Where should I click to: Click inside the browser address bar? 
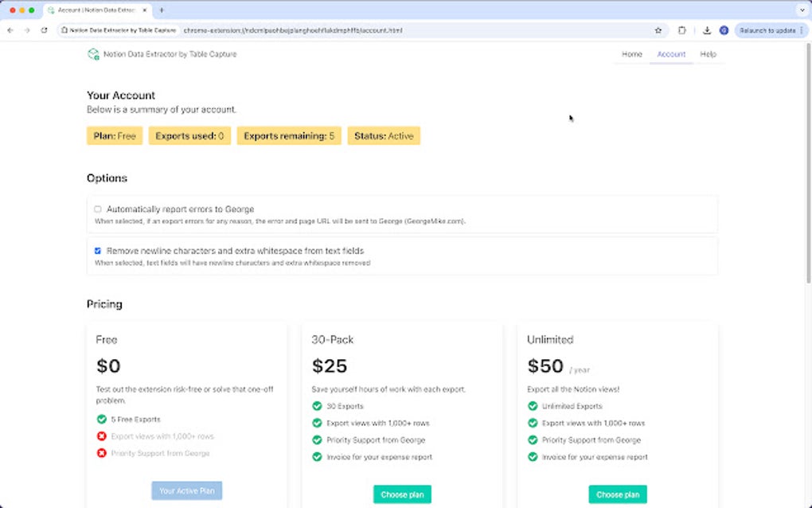(318, 29)
